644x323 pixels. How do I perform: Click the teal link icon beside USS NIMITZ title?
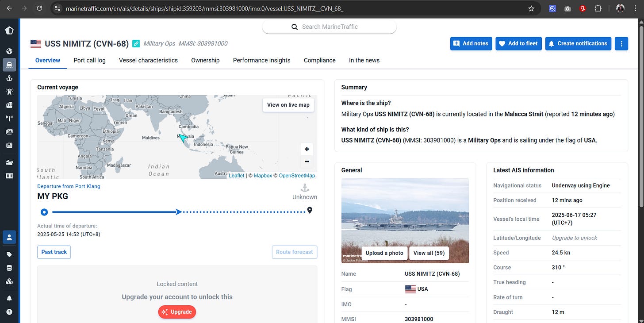click(136, 43)
